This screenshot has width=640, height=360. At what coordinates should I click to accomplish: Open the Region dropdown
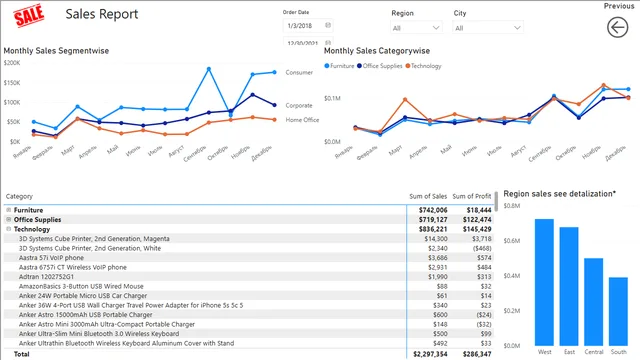point(416,28)
